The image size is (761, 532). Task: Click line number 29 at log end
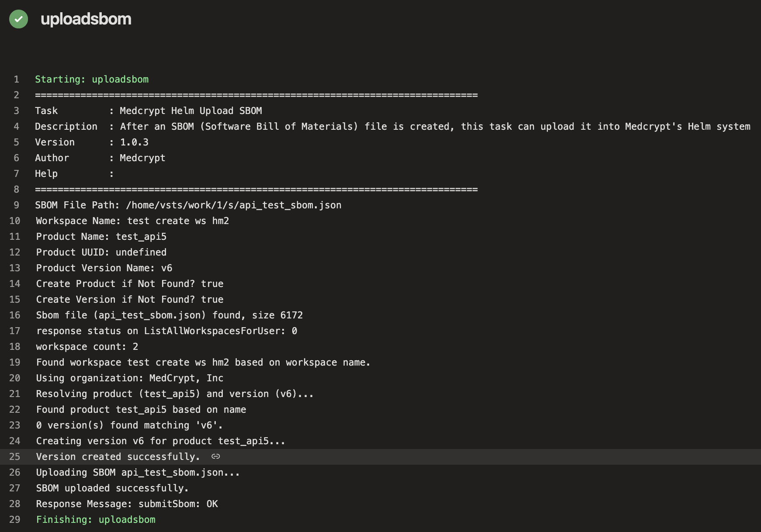pos(14,519)
